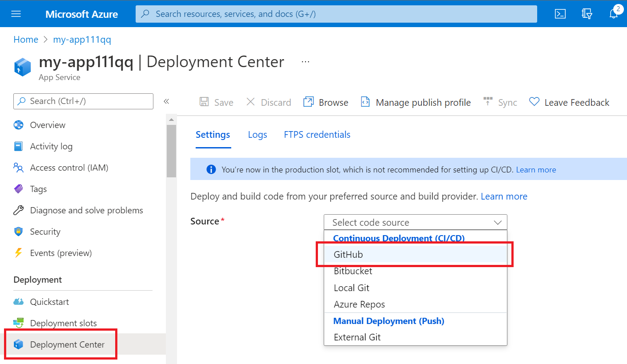Image resolution: width=627 pixels, height=364 pixels.
Task: Click the Browse external-window icon
Action: click(x=308, y=102)
